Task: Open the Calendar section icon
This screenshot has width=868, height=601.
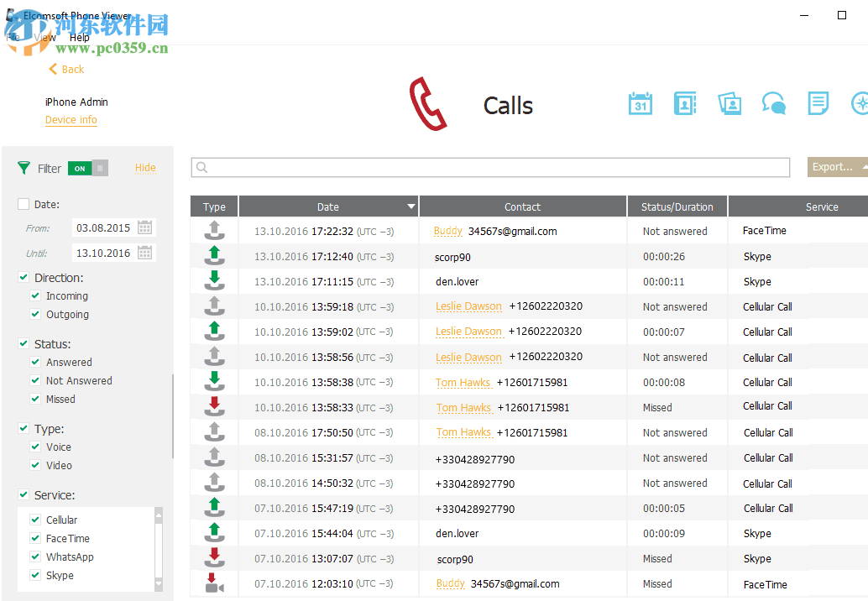Action: (x=641, y=103)
